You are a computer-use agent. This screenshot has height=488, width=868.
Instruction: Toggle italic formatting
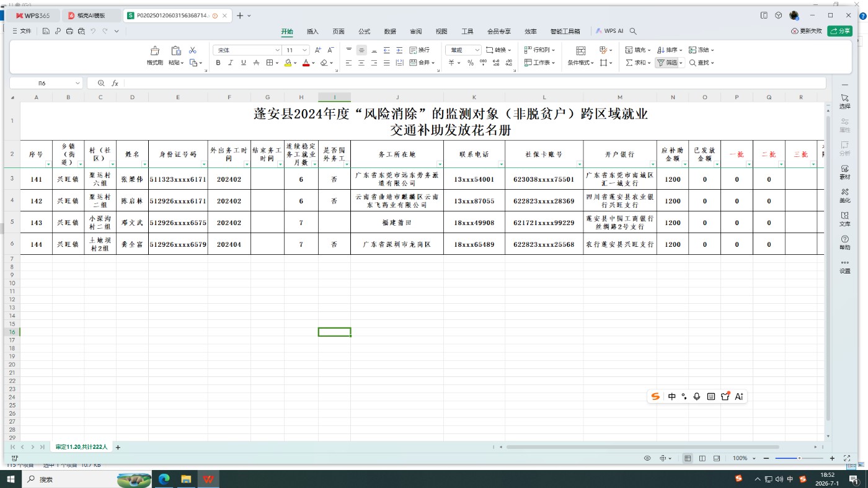point(231,63)
